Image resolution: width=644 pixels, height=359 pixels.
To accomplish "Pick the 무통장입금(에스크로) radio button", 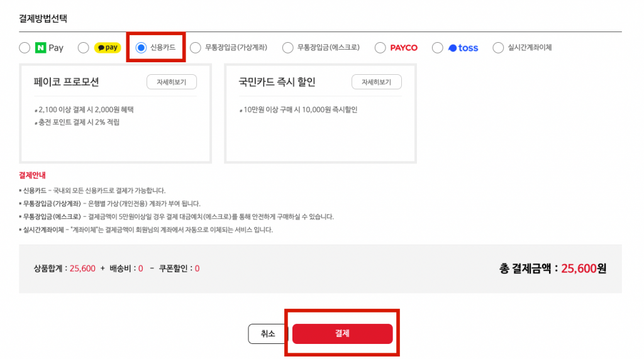I will point(287,48).
